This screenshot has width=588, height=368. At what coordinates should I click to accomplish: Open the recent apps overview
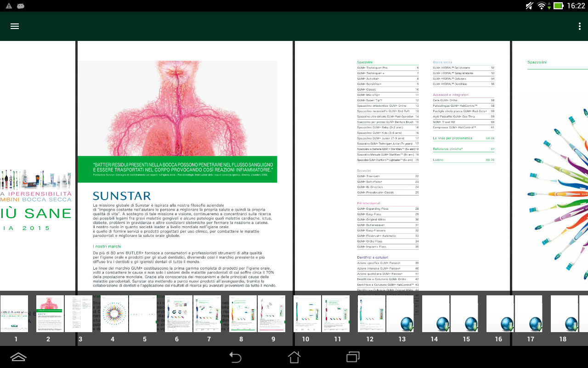[x=353, y=357]
